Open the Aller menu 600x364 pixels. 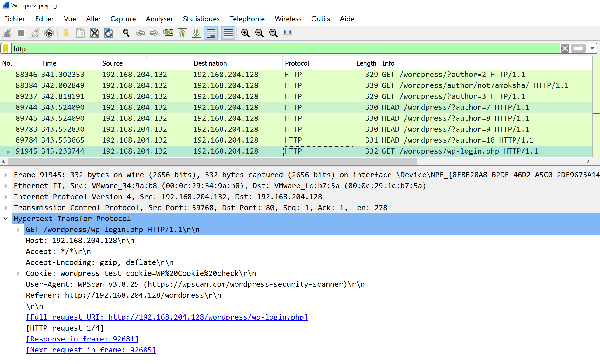(93, 19)
